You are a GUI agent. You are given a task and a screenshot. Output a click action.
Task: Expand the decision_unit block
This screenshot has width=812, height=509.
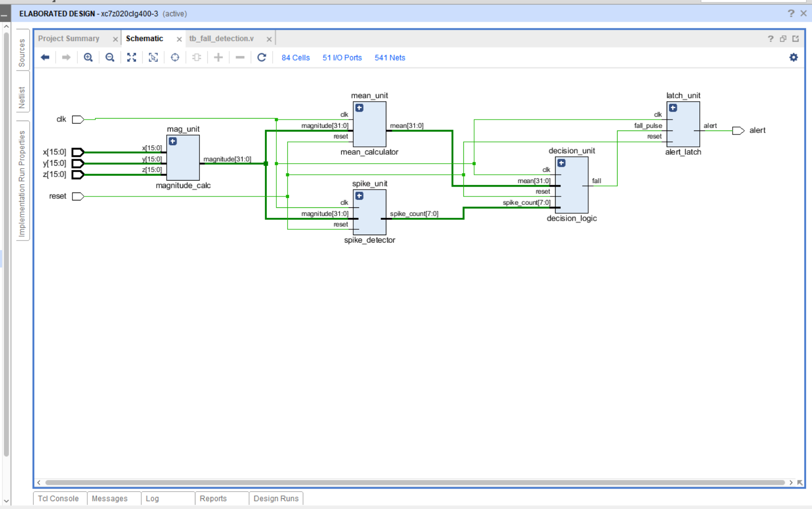click(561, 163)
